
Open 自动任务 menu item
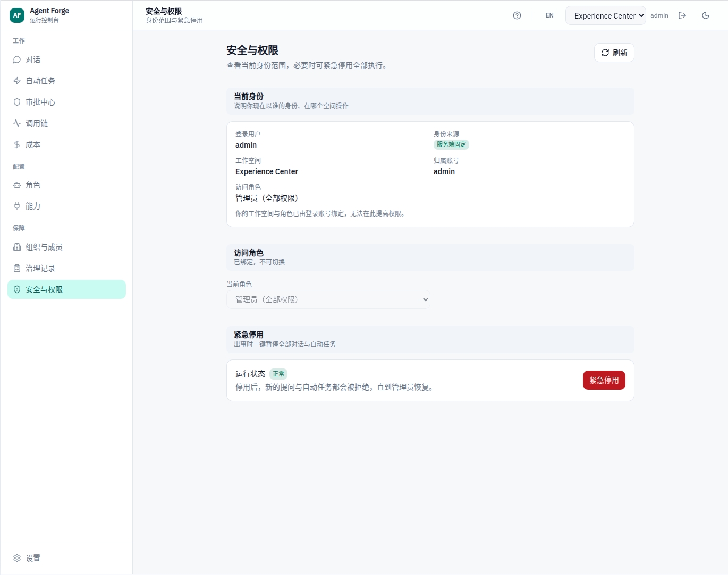coord(67,81)
